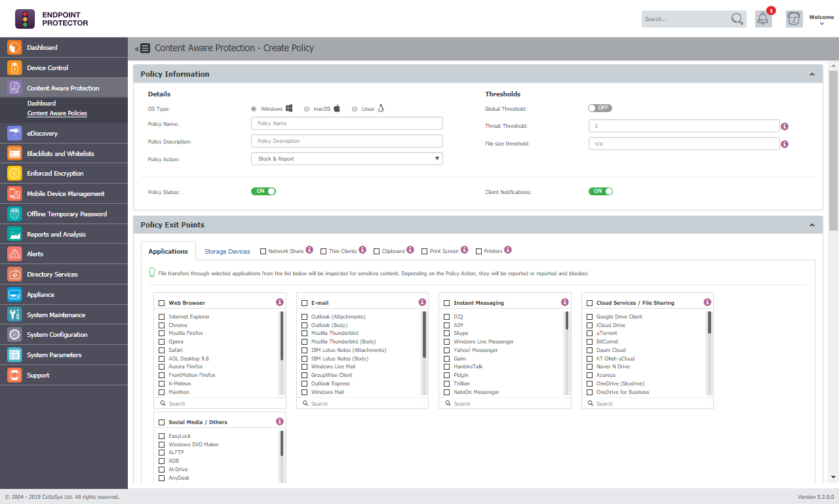Open the Dashboard link under Content Aware Protection

pos(41,103)
